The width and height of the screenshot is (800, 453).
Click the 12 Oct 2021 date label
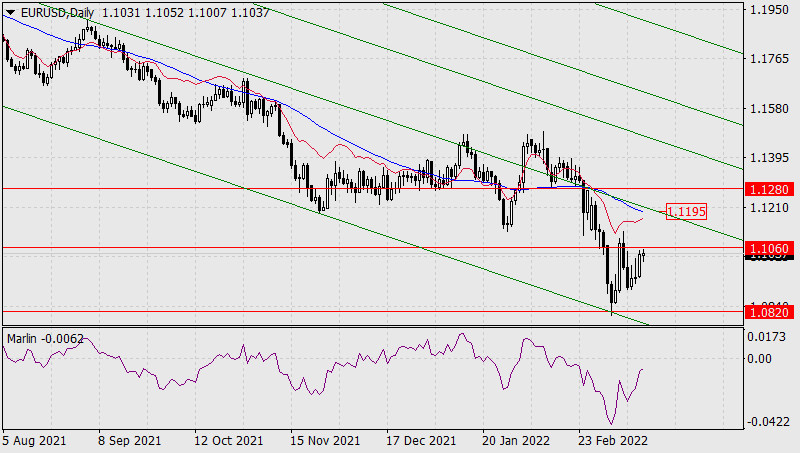click(x=229, y=441)
